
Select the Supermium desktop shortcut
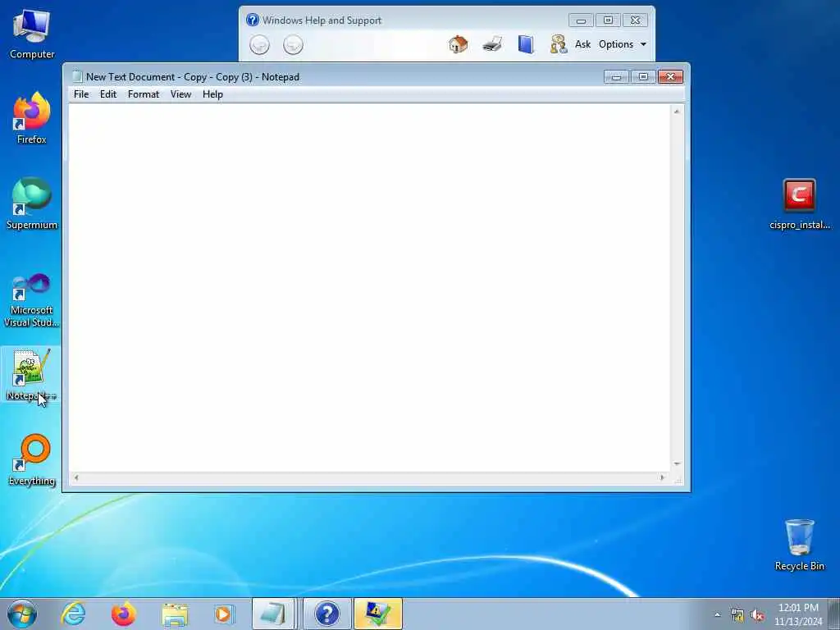32,203
